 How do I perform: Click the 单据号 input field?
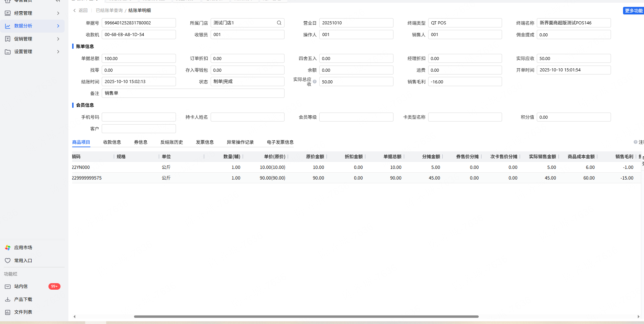click(139, 23)
